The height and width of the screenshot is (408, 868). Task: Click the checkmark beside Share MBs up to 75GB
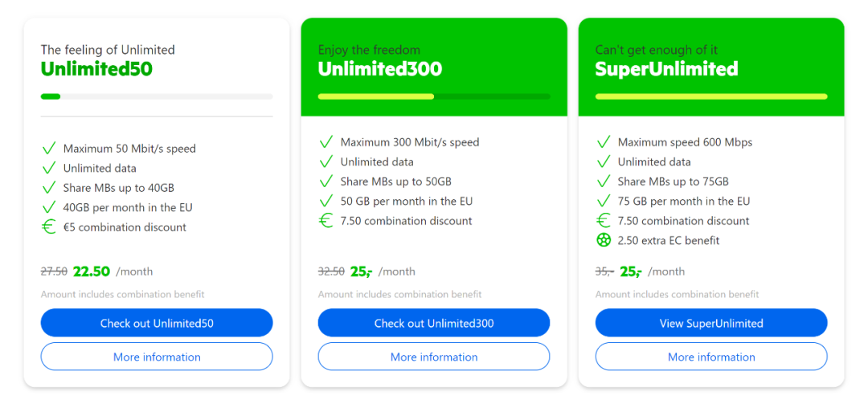pos(604,182)
